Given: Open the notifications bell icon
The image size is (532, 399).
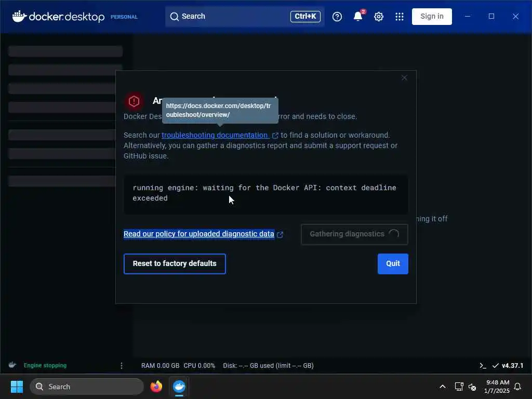Looking at the screenshot, I should pyautogui.click(x=358, y=16).
